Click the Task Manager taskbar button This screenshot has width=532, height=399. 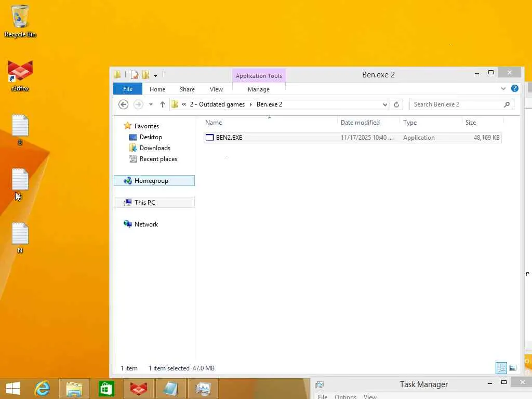(x=203, y=389)
